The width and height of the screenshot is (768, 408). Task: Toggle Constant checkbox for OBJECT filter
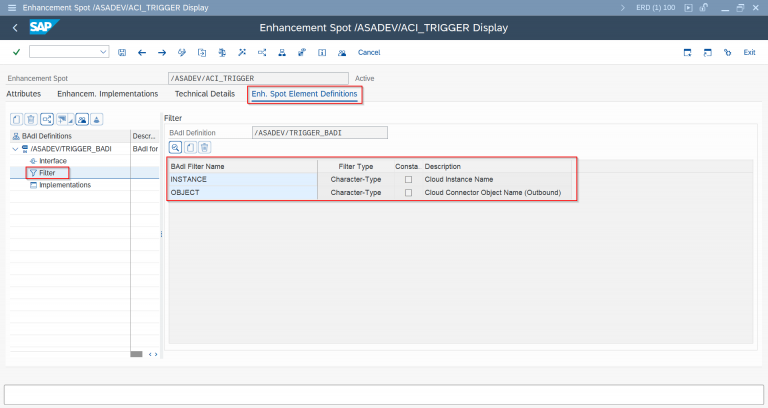[408, 192]
